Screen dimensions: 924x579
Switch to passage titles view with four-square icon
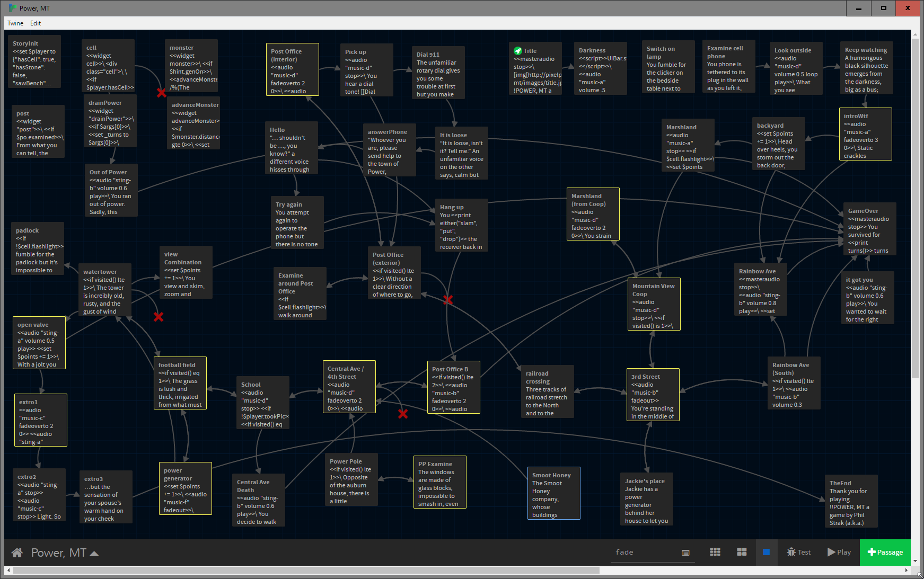742,552
